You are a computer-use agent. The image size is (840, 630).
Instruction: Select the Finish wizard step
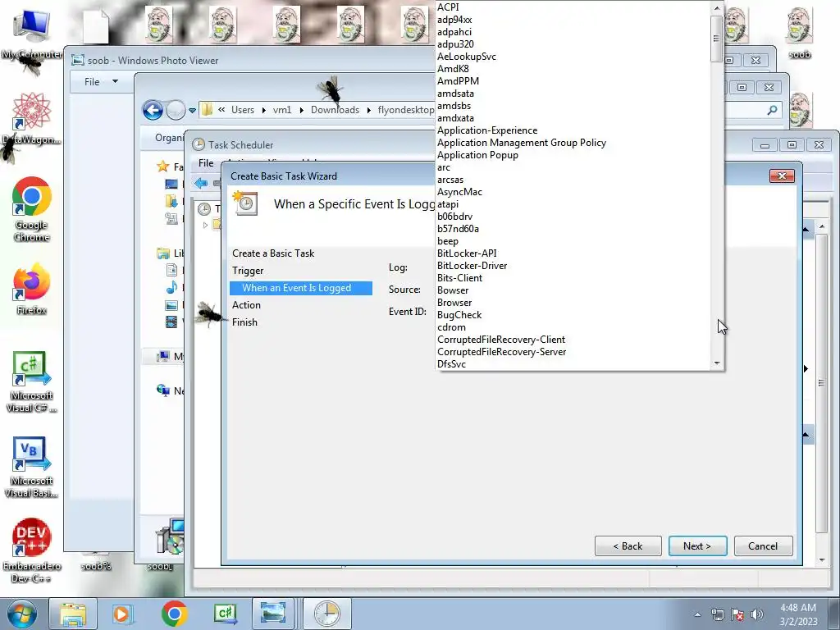coord(244,322)
